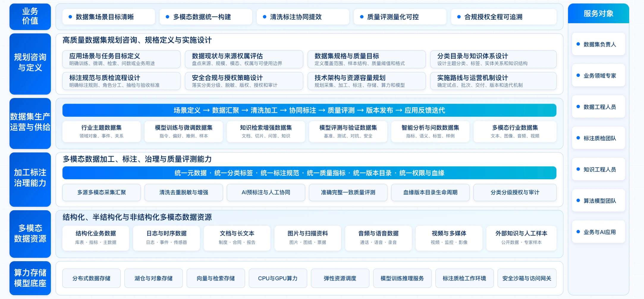
Task: Click heading 多模态数据加工、标注、治理与质量评测能力
Action: (x=137, y=159)
